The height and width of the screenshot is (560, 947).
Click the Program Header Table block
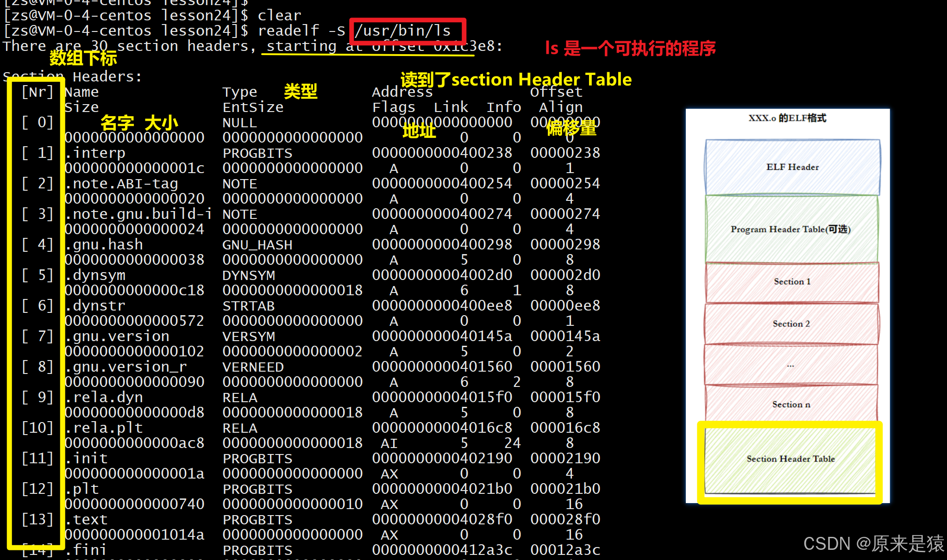[x=790, y=229]
